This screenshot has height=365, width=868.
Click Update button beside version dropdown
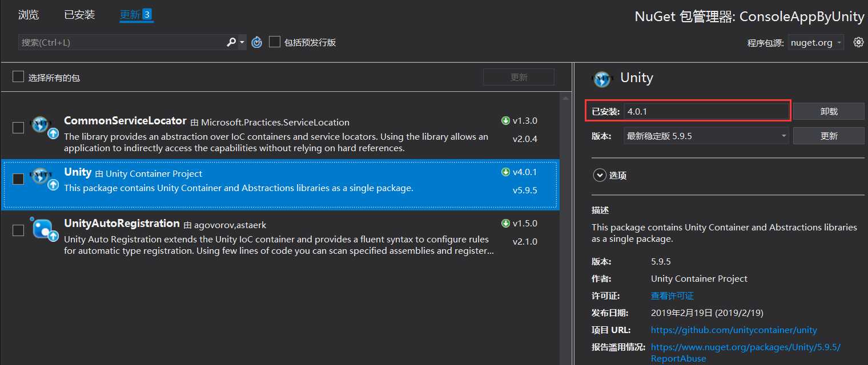[829, 136]
